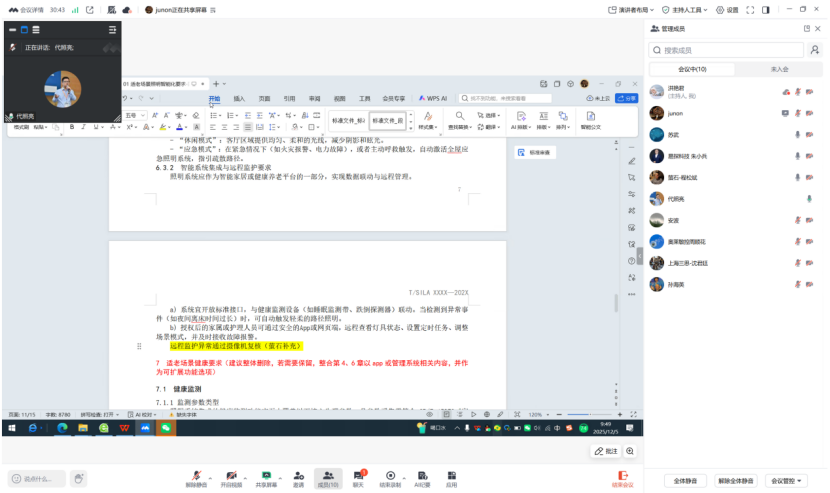
Task: Switch to the In-meeting (10) tab
Action: click(692, 69)
